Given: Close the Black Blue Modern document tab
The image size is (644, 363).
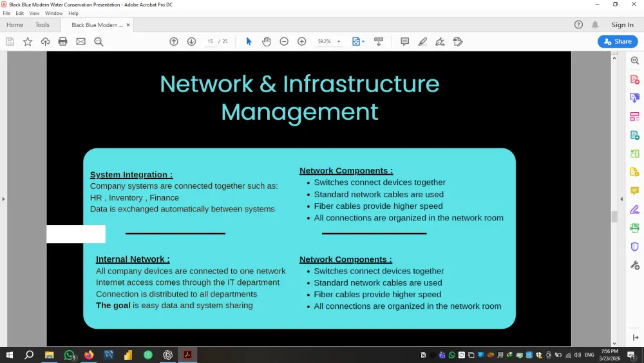Looking at the screenshot, I should coord(128,25).
